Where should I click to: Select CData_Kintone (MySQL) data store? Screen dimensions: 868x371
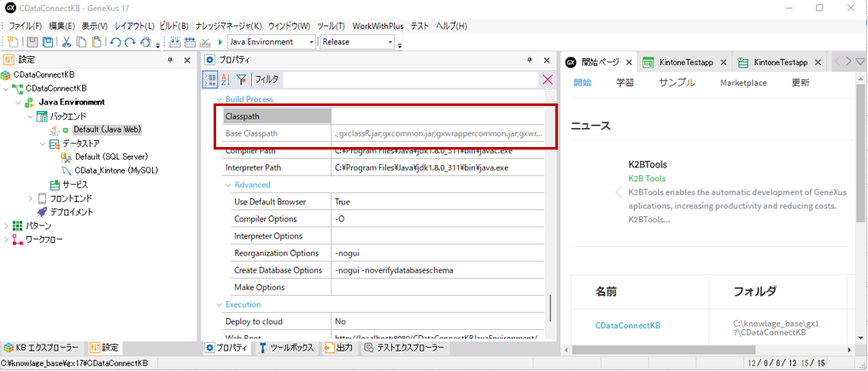pos(115,171)
